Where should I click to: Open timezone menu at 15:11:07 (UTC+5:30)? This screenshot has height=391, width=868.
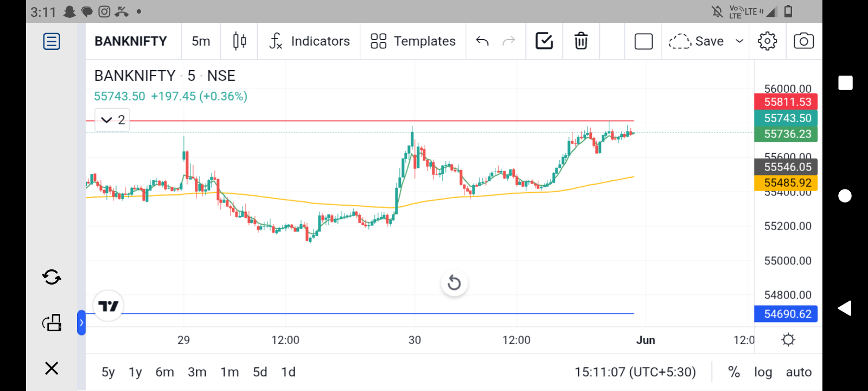tap(635, 372)
